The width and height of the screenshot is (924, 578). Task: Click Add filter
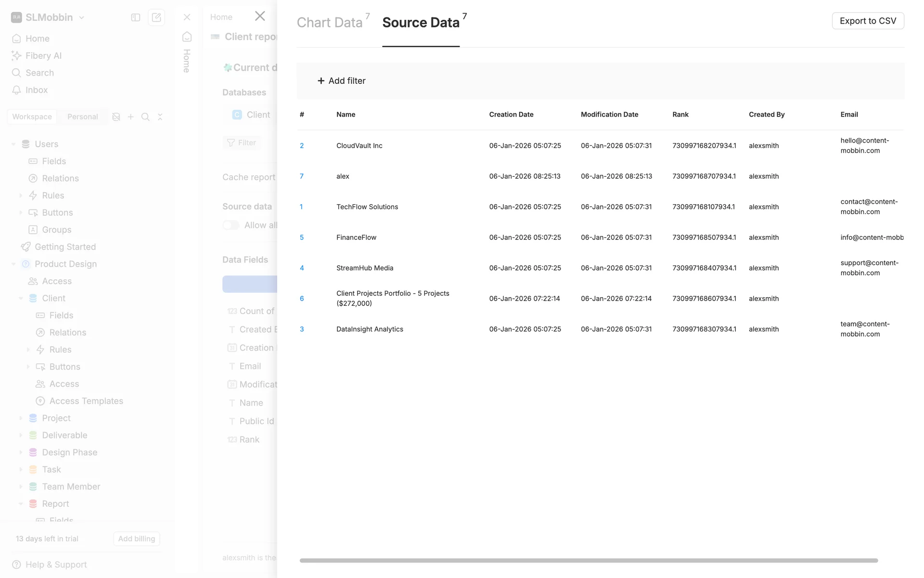pos(341,81)
